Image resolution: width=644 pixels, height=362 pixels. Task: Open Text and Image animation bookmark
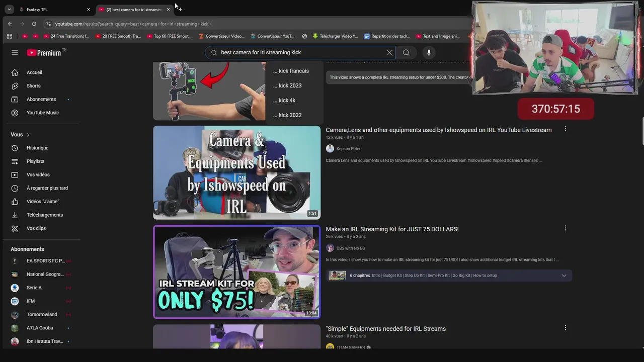pyautogui.click(x=438, y=36)
